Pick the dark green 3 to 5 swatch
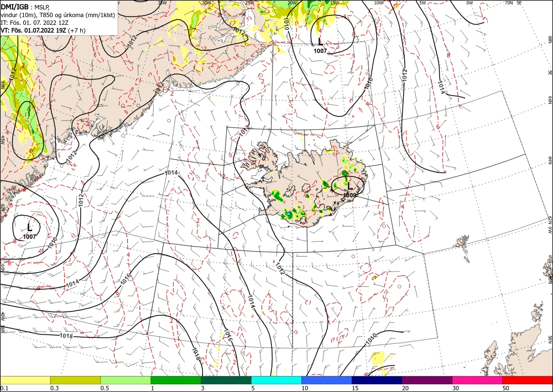 (226, 380)
